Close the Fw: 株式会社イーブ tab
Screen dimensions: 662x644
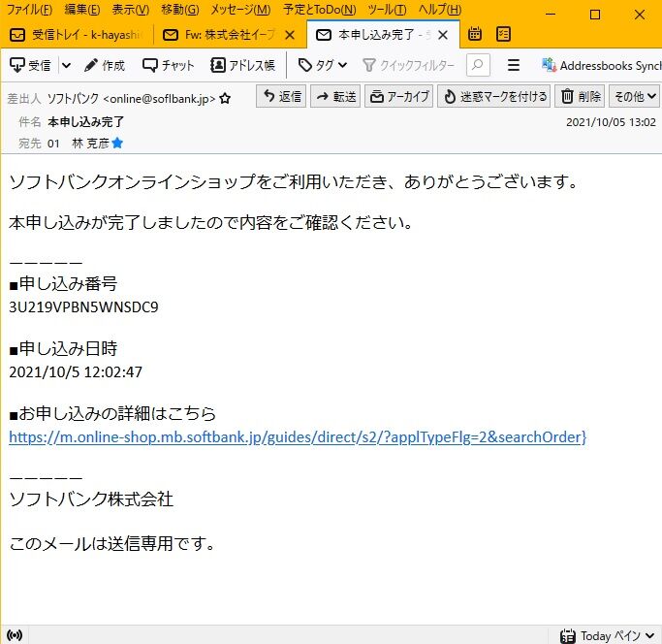coord(290,35)
